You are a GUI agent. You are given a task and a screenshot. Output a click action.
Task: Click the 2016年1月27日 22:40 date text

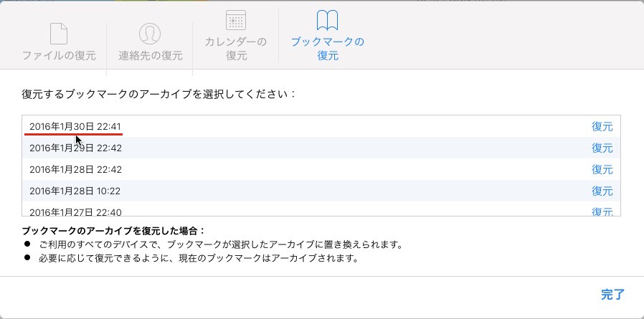pyautogui.click(x=75, y=211)
